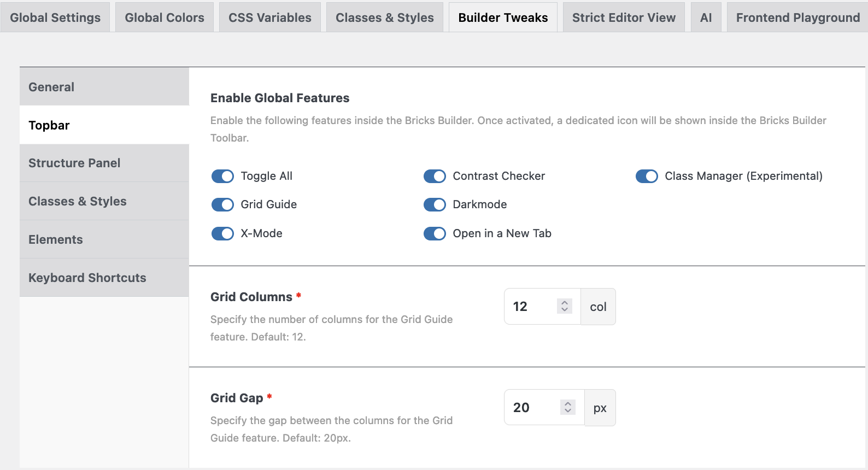Disable Open in a New Tab toggle
The height and width of the screenshot is (470, 868).
click(x=435, y=233)
